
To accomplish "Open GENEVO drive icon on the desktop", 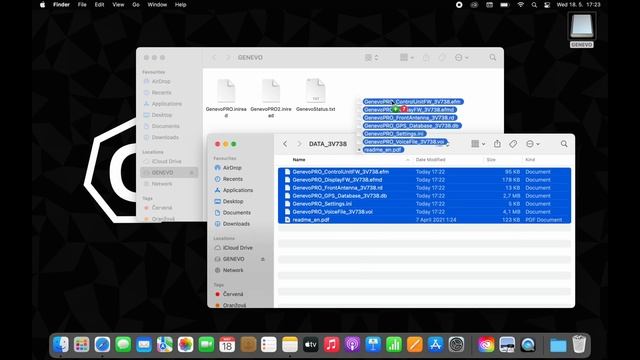I will coord(582,30).
